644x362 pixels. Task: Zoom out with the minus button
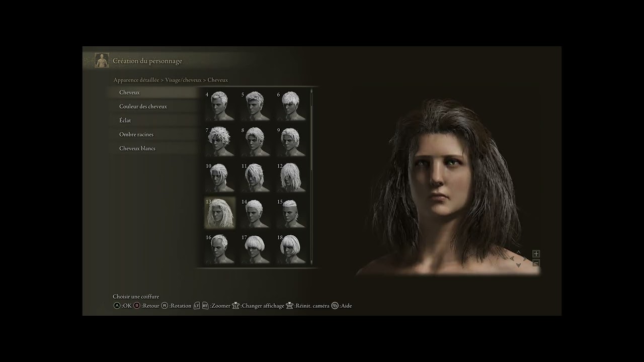tap(536, 263)
